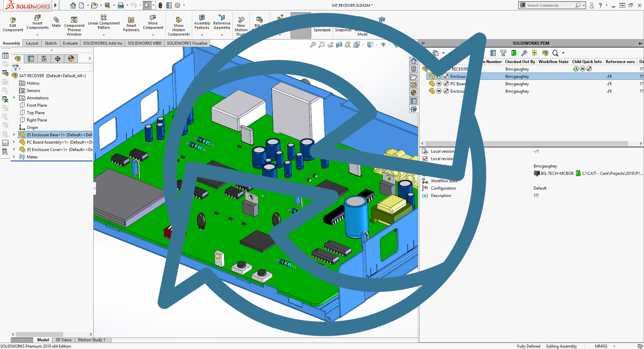Click the Smart Fasteners tool
644x349 pixels.
coord(131,23)
